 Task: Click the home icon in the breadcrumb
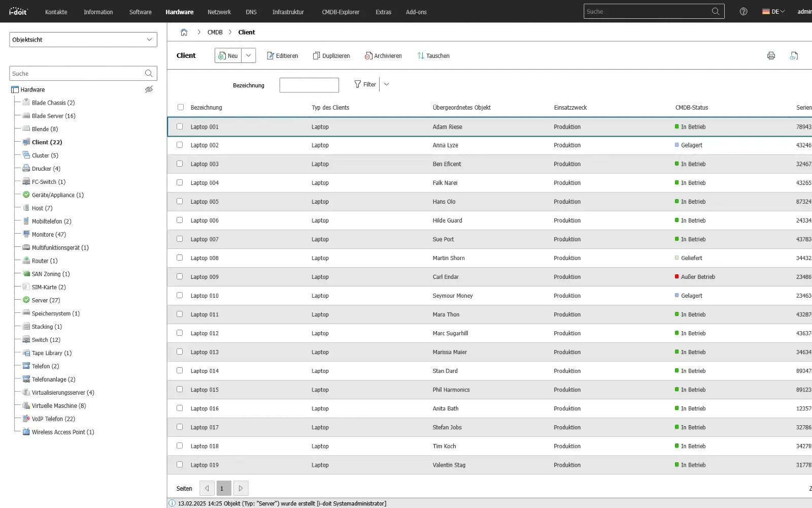tap(184, 31)
